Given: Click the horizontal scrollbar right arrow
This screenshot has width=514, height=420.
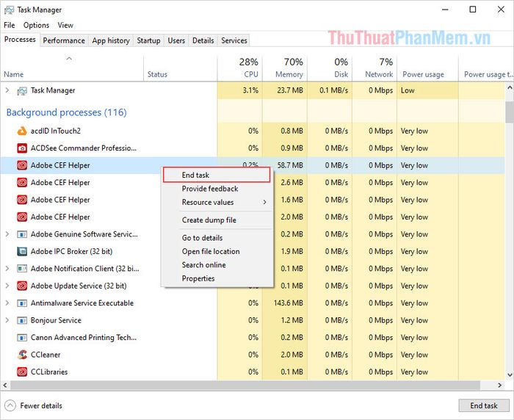Looking at the screenshot, I should (499, 385).
